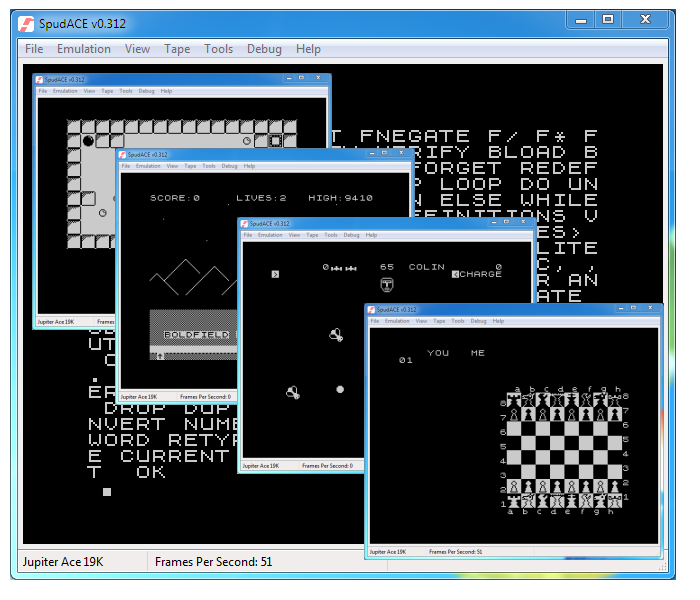
Task: Open the Help menu in the chess window
Action: tap(498, 321)
